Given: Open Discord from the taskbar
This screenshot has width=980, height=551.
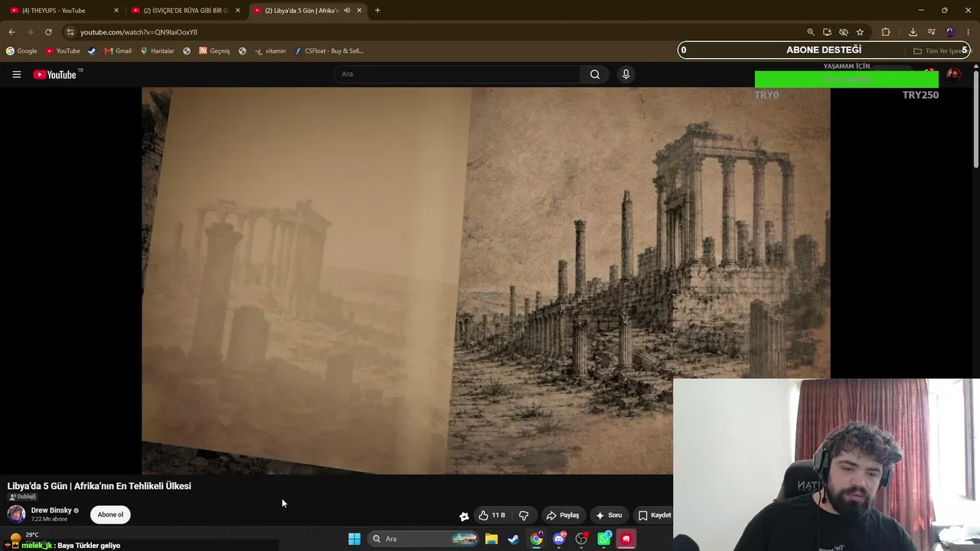Looking at the screenshot, I should pos(559,539).
